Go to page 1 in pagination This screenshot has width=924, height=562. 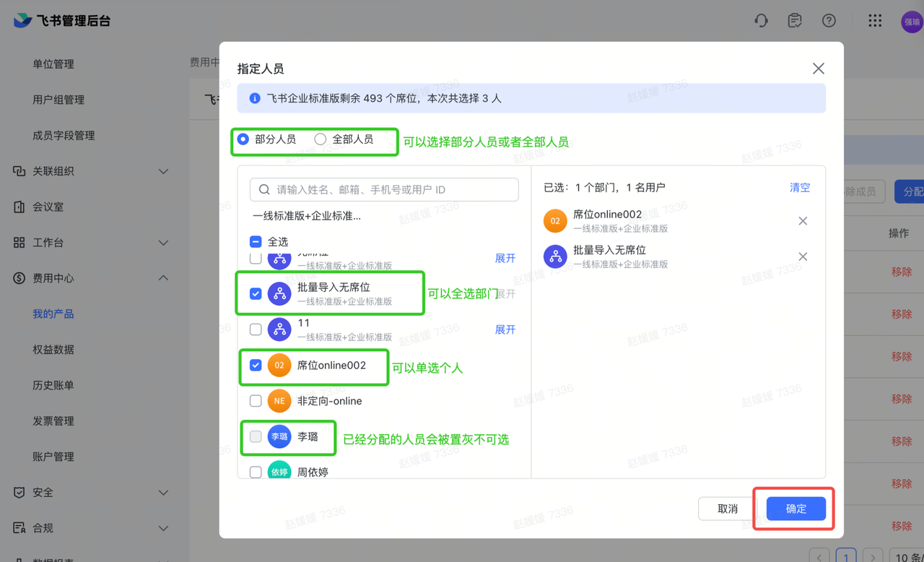coord(845,556)
